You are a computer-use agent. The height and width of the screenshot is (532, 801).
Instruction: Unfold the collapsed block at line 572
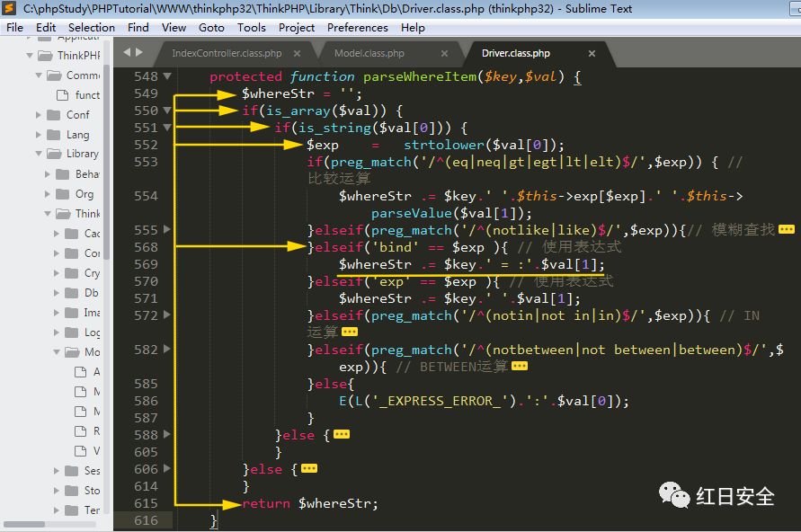(167, 315)
